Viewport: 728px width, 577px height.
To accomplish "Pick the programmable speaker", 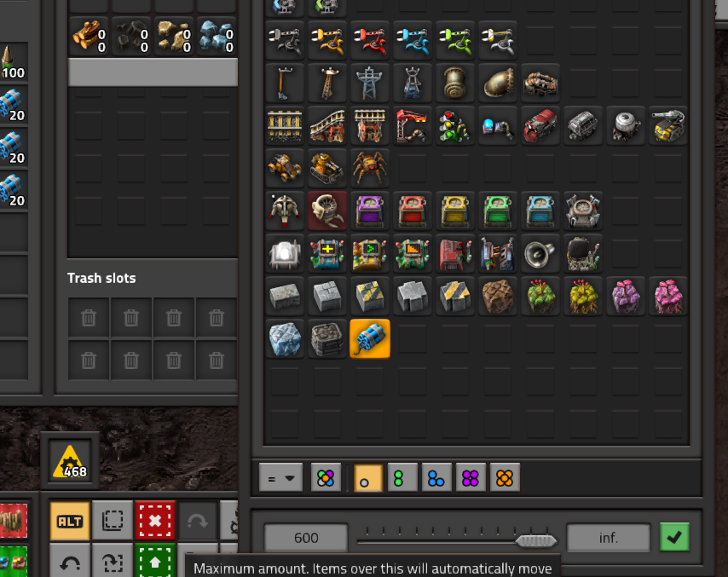I will click(540, 253).
